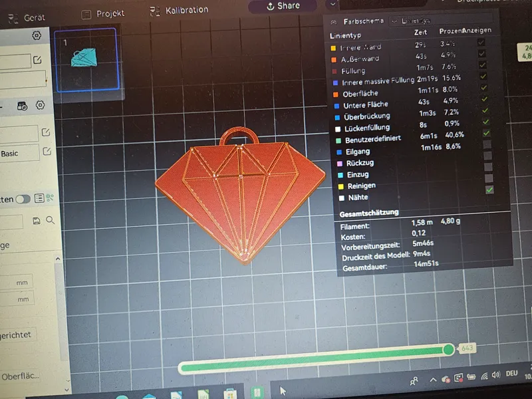Open the Basic filament combo box
532x399 pixels.
tap(19, 153)
